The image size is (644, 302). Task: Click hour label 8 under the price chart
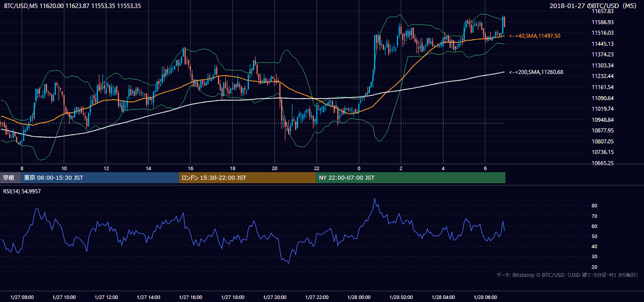(x=22, y=168)
